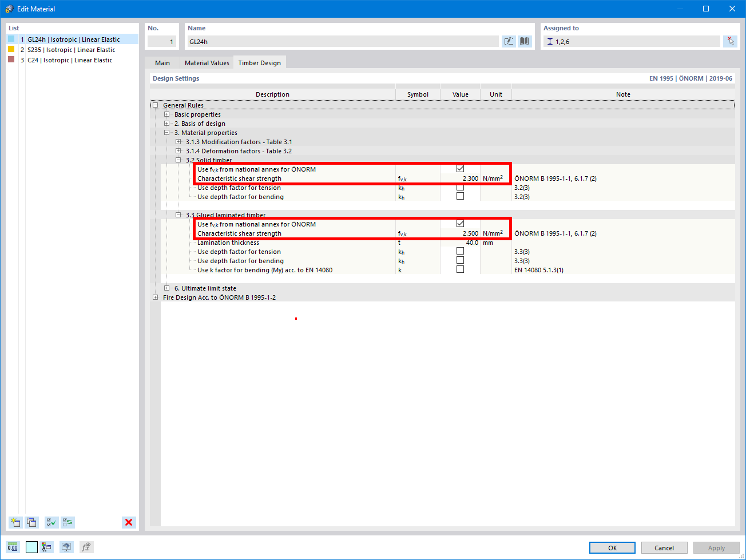Image resolution: width=746 pixels, height=560 pixels.
Task: Click the edit name pencil icon
Action: point(509,41)
